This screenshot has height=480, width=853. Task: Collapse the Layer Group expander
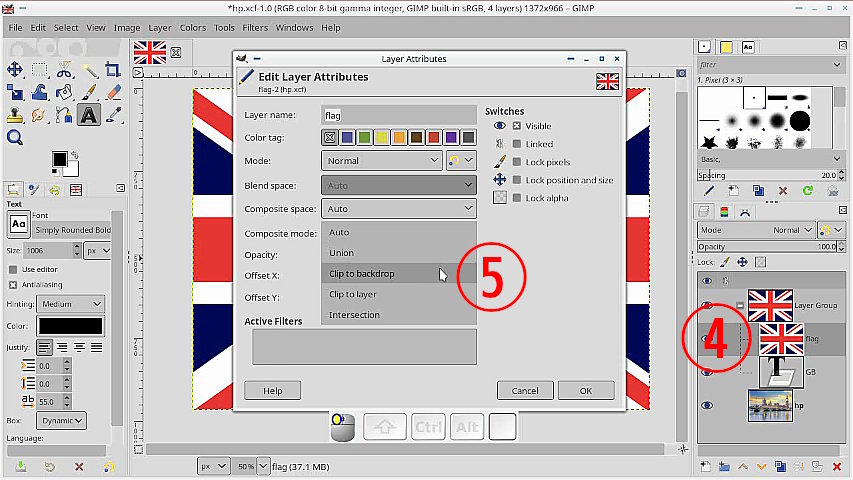[740, 305]
